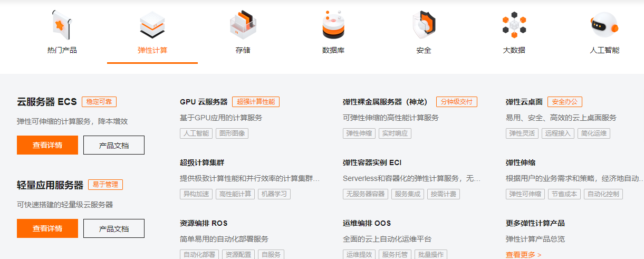This screenshot has height=259, width=644.
Task: Click text 弹性可伸缩的计算服务，降本增效
Action: 72,121
